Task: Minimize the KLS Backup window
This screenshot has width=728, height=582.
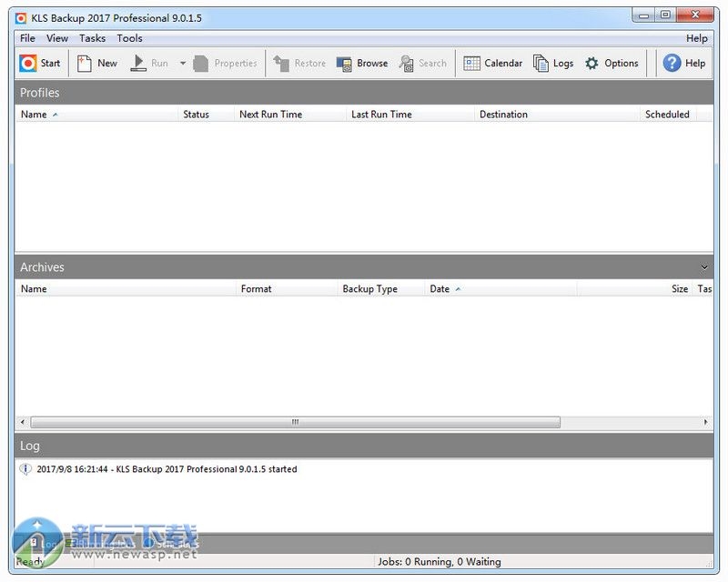Action: [643, 15]
